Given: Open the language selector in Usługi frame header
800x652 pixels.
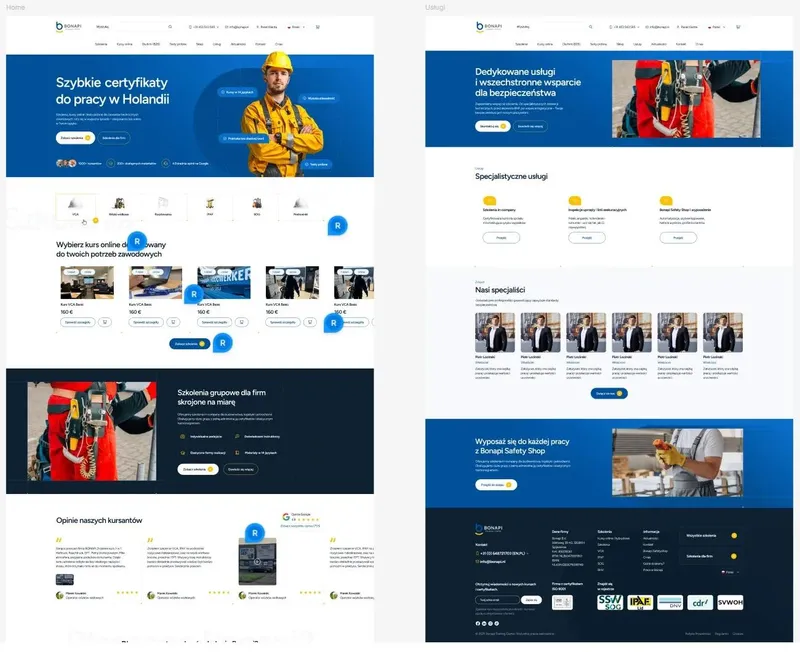Looking at the screenshot, I should click(x=716, y=27).
